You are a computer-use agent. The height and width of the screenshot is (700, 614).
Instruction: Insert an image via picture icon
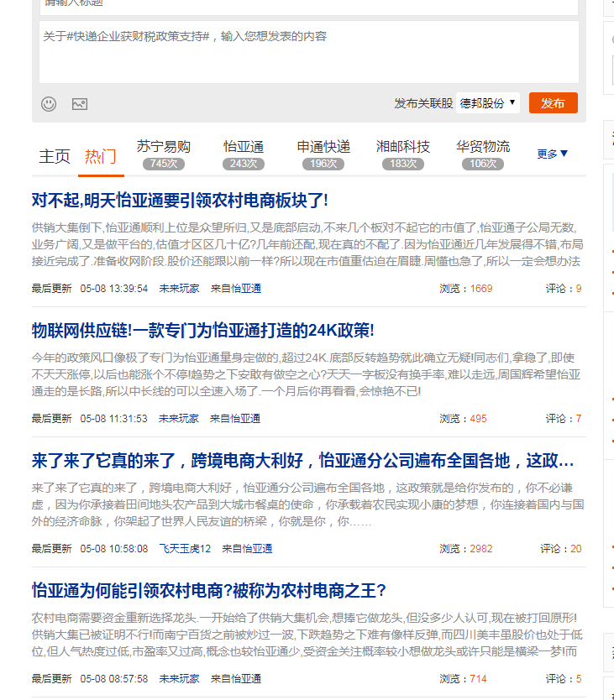click(x=80, y=104)
